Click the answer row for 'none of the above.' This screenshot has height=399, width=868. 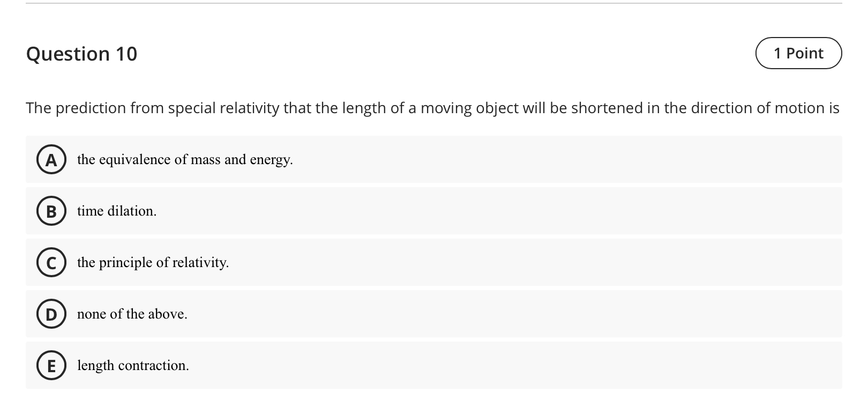[375, 314]
